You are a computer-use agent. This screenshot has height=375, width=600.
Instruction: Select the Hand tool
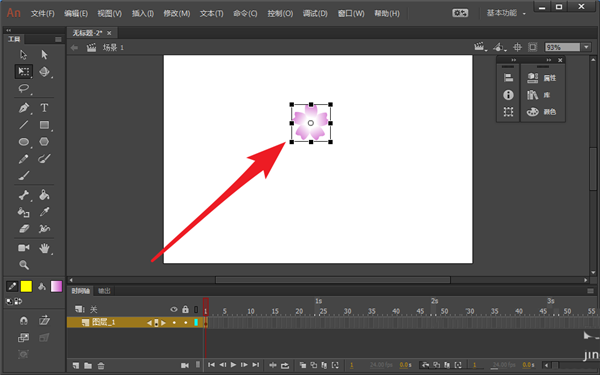tap(44, 248)
